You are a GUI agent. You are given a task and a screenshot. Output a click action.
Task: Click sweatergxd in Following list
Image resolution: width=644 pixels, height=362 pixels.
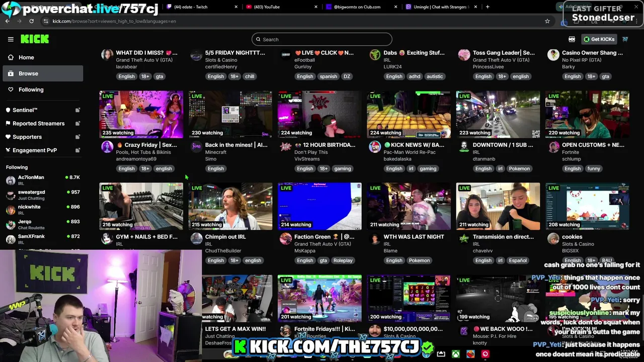43,195
